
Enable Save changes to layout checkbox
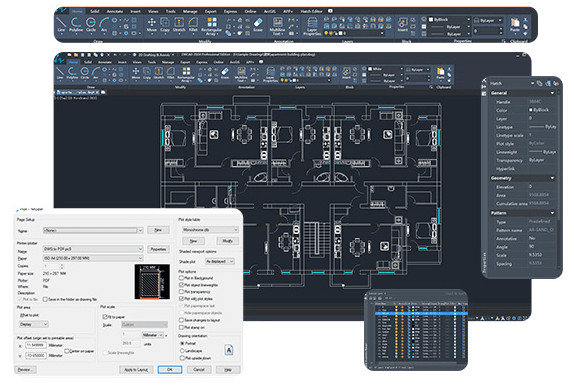point(181,320)
